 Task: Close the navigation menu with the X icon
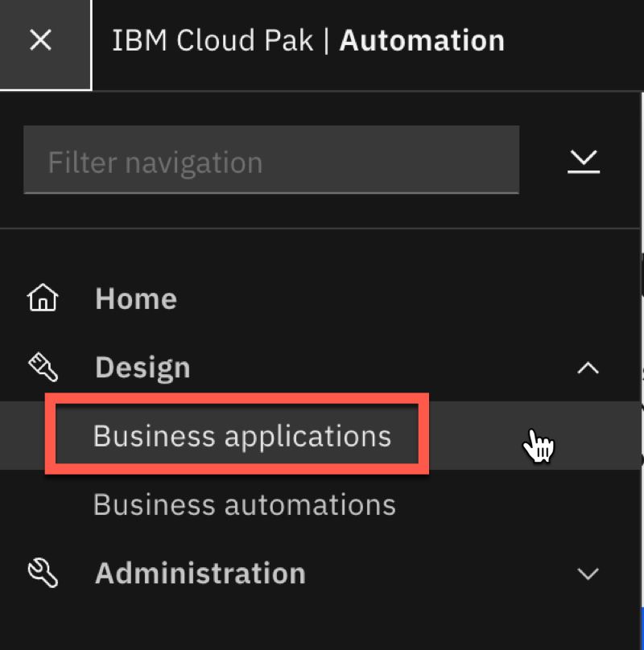(41, 40)
